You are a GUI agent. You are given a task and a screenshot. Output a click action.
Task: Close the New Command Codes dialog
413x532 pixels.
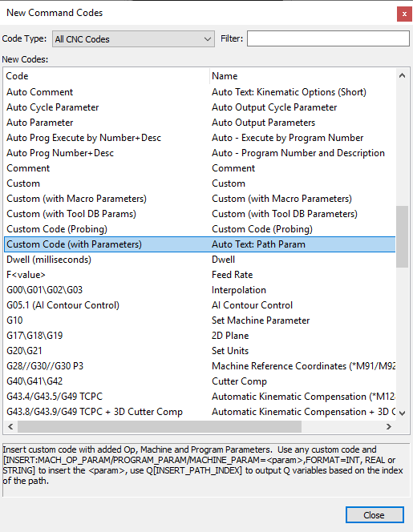click(404, 14)
